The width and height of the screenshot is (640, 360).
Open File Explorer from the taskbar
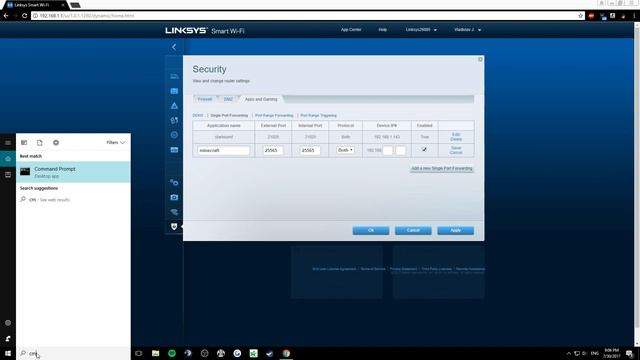tap(156, 353)
